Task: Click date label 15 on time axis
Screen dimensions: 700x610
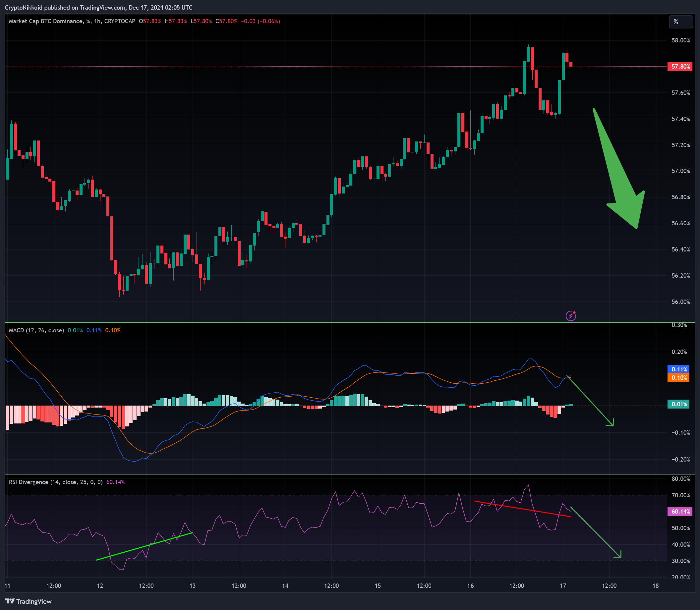Action: 378,585
